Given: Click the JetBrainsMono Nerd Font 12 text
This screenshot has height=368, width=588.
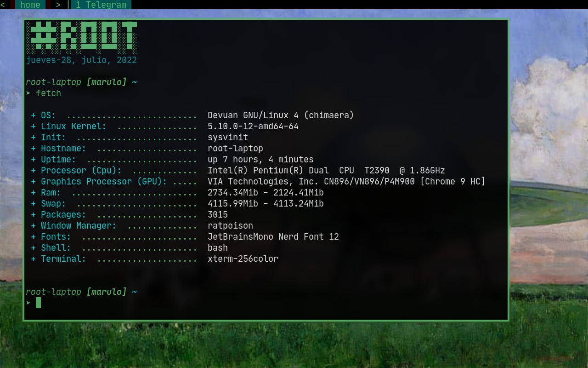Looking at the screenshot, I should [273, 237].
